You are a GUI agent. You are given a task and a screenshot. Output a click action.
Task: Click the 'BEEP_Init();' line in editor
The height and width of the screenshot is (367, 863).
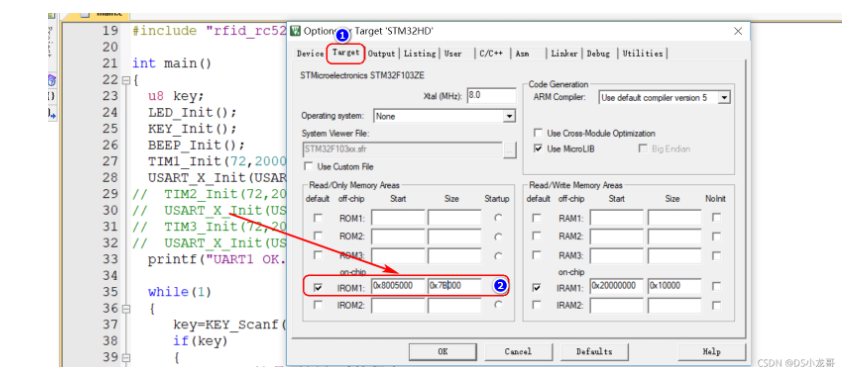coord(196,145)
